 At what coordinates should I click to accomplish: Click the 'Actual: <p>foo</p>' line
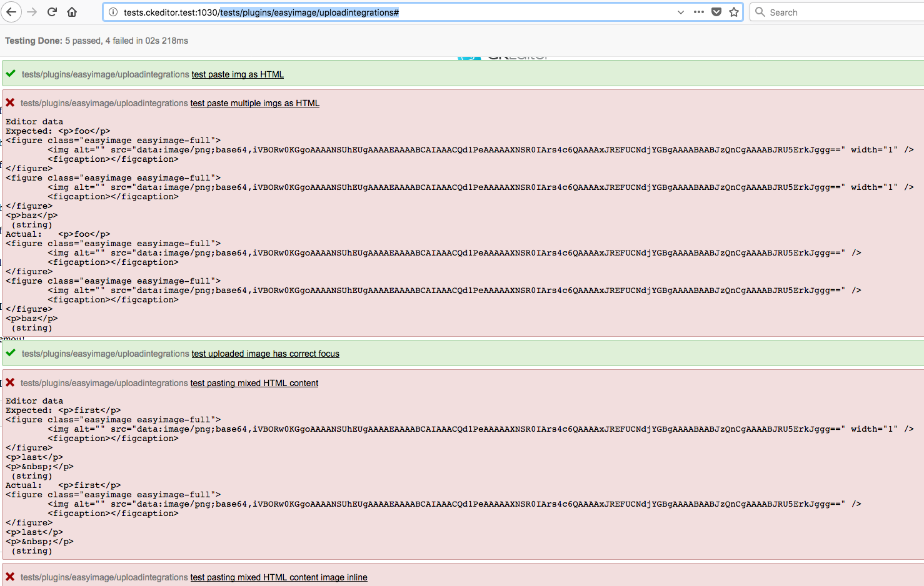[x=58, y=234]
